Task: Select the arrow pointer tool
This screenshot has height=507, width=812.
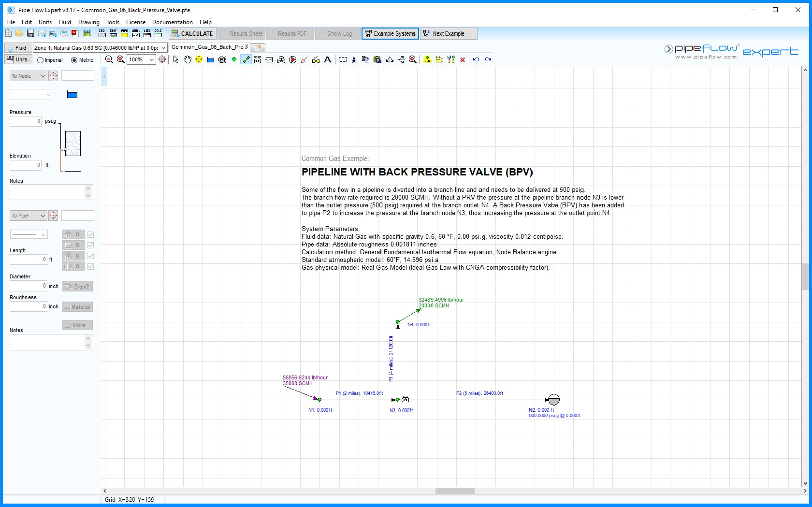Action: pyautogui.click(x=175, y=59)
